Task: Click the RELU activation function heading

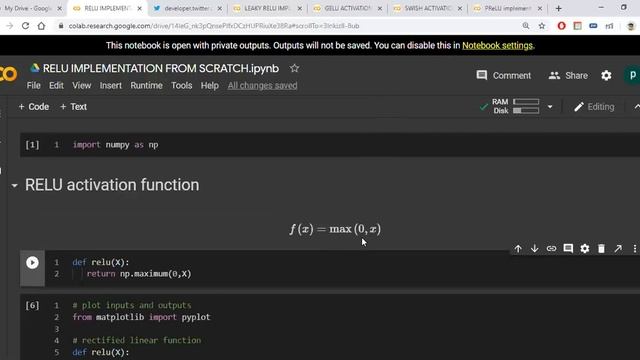Action: (x=112, y=185)
